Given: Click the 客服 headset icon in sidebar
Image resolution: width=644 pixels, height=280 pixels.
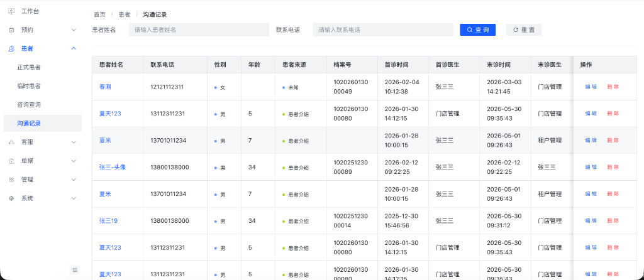Looking at the screenshot, I should pos(11,143).
